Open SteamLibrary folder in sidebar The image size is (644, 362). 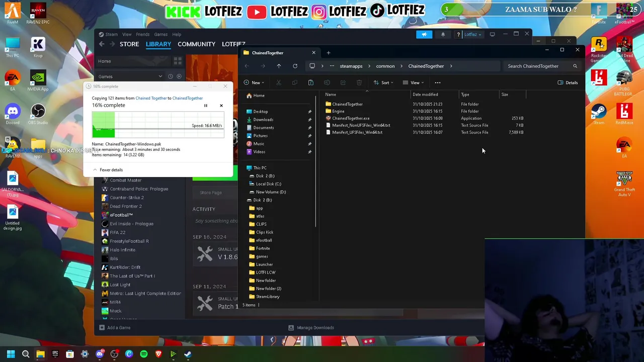point(268,297)
